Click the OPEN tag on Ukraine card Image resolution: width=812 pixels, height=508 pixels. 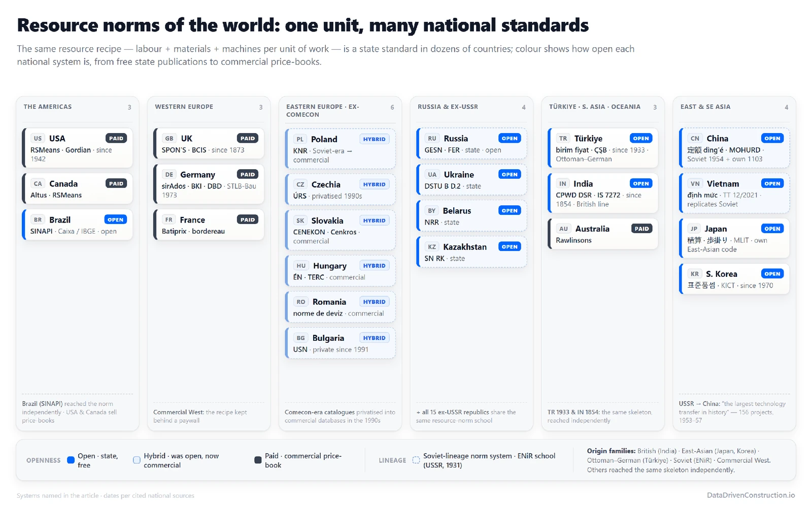510,174
